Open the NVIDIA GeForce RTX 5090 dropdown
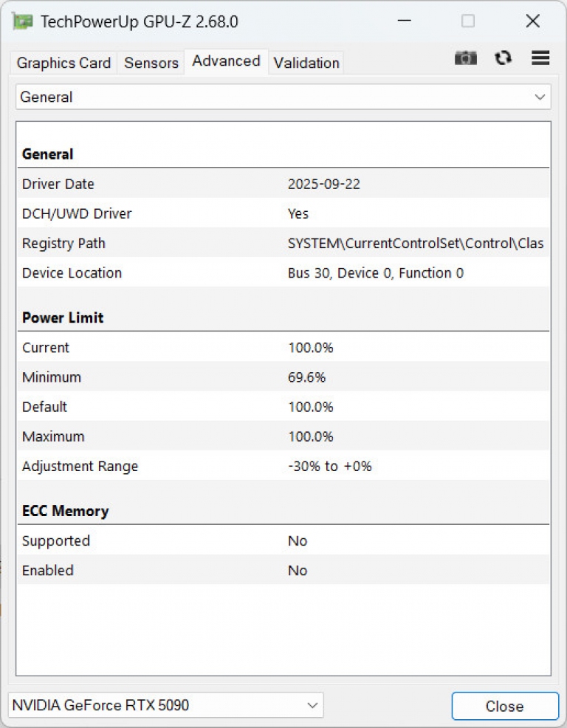 click(165, 705)
